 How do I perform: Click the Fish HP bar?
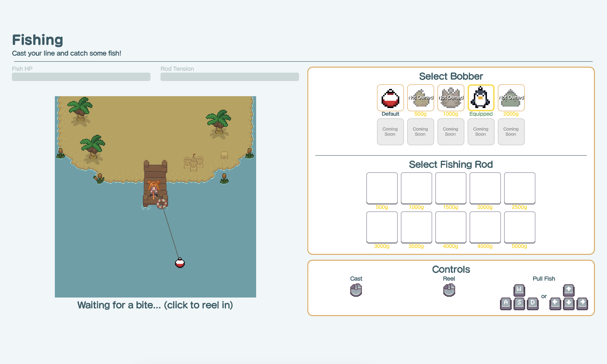(81, 77)
